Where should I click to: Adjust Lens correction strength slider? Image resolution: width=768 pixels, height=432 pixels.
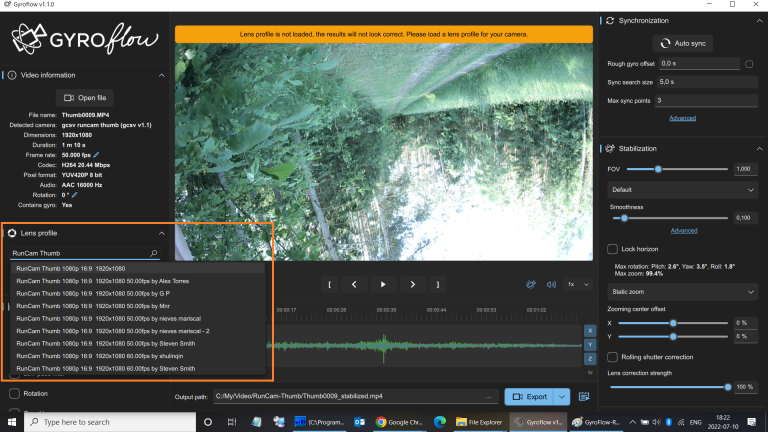(x=670, y=387)
